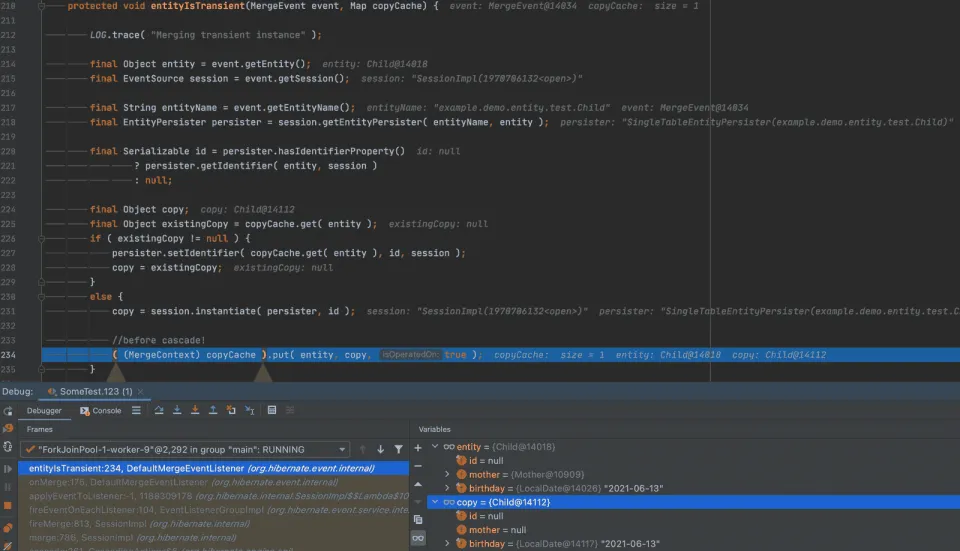
Task: Switch to the Console tab
Action: pos(101,411)
